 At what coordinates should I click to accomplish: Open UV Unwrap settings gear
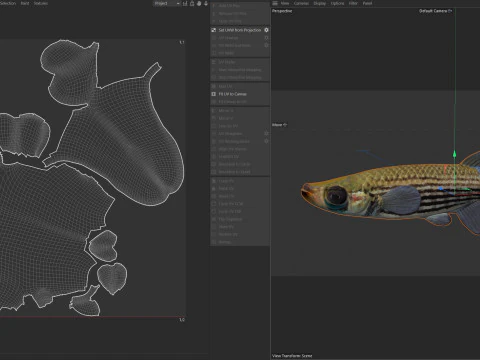[266, 38]
